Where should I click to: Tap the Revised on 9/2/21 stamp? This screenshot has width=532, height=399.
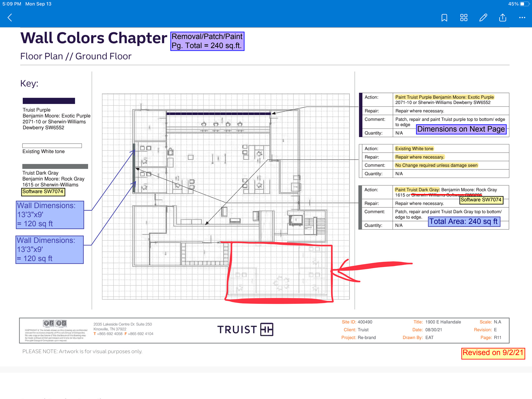(x=493, y=353)
